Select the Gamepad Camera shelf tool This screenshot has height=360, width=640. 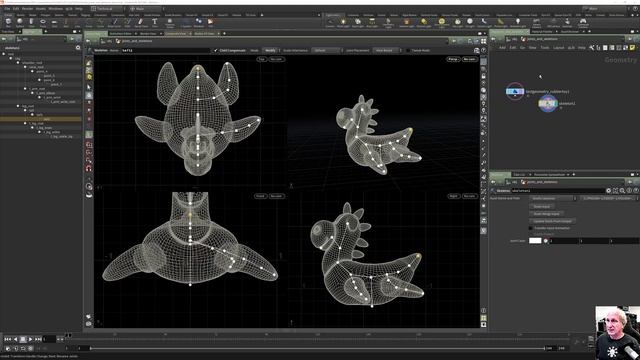coord(583,23)
